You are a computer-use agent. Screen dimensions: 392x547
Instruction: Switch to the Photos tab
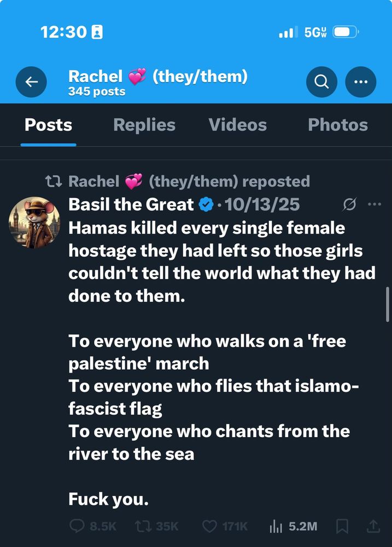[338, 125]
